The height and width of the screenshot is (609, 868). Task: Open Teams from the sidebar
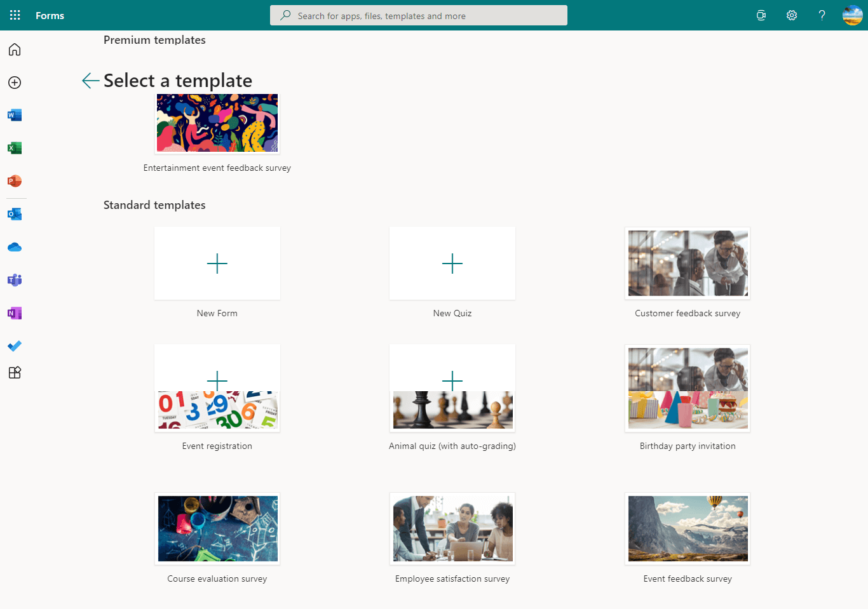[15, 280]
